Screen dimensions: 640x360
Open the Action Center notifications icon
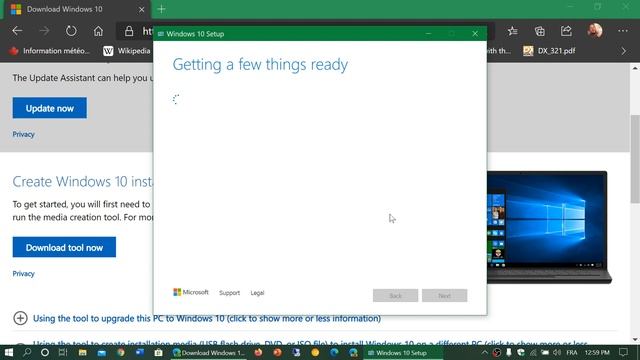[624, 353]
